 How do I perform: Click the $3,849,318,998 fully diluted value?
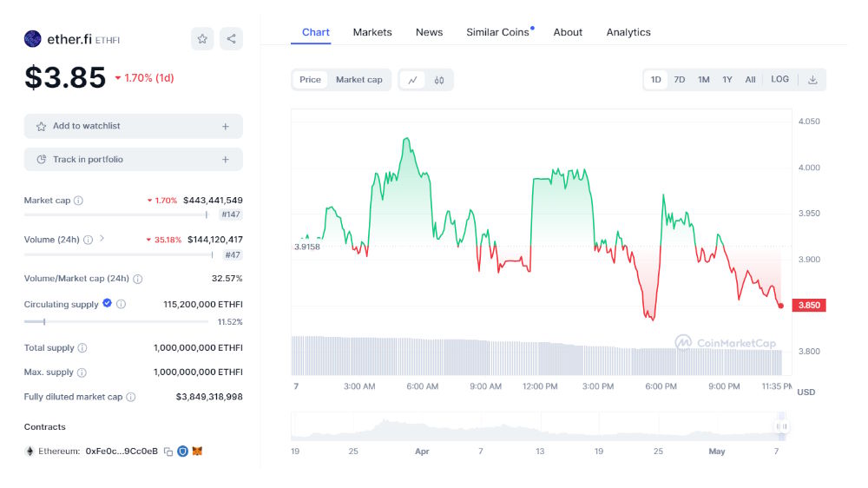tap(209, 397)
